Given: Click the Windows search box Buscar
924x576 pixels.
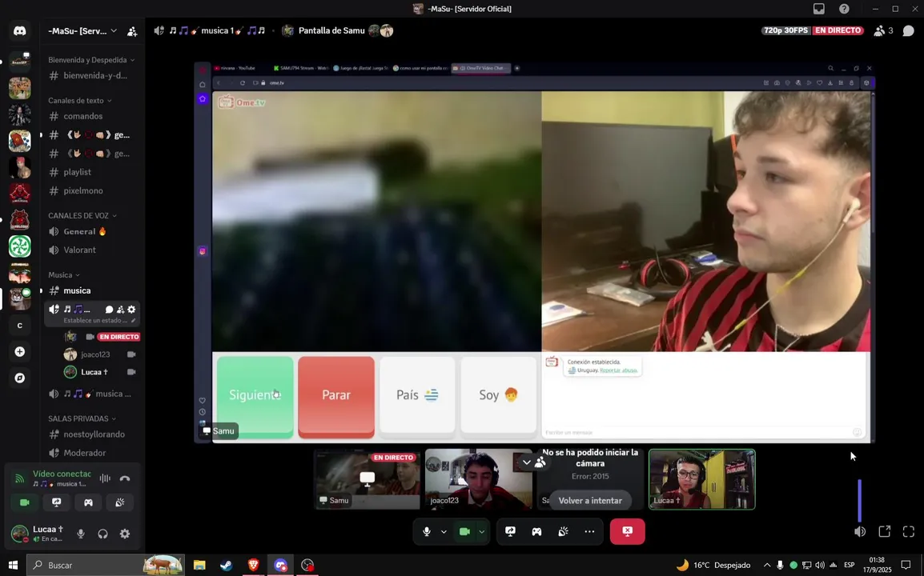Looking at the screenshot, I should click(106, 566).
